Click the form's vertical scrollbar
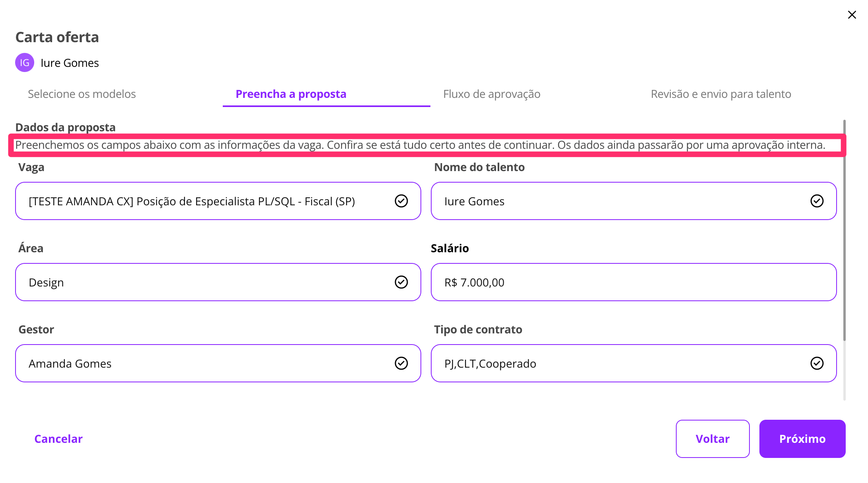This screenshot has height=483, width=868. point(844,231)
